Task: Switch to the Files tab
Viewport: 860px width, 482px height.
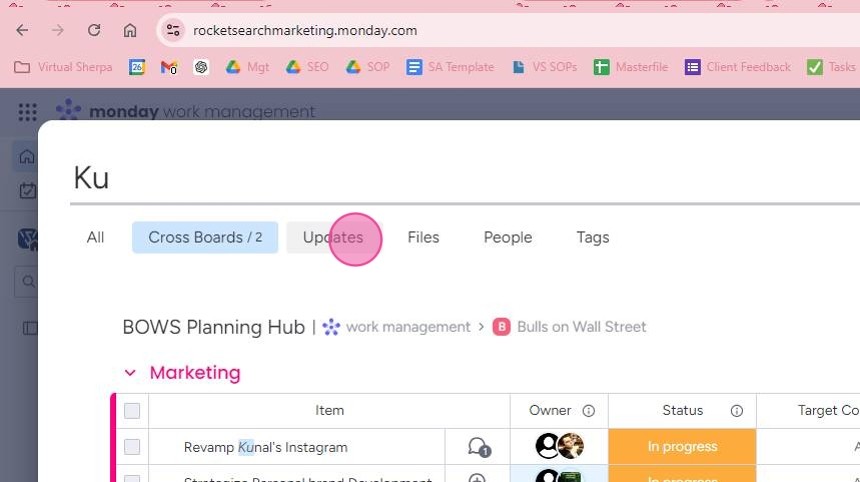Action: (x=423, y=237)
